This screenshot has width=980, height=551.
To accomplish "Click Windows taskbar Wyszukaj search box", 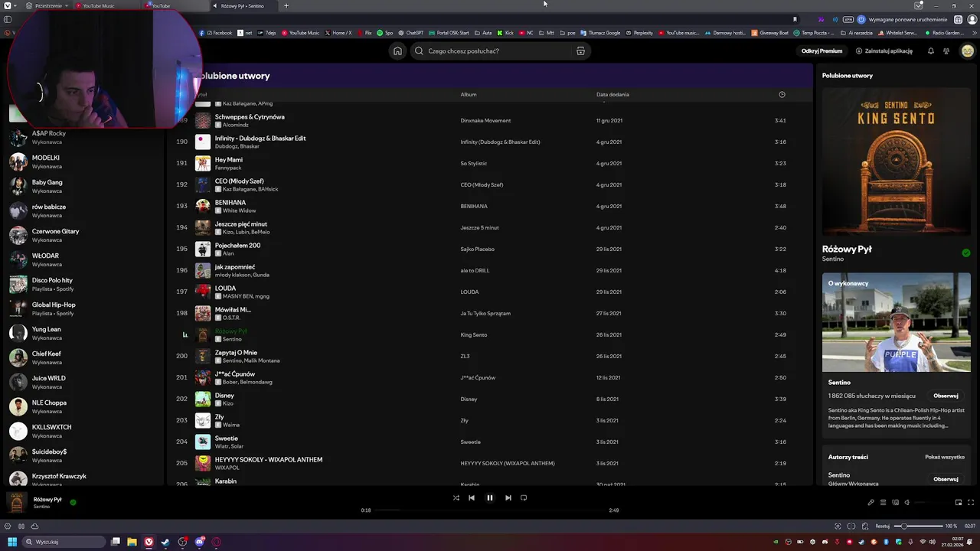I will (64, 542).
